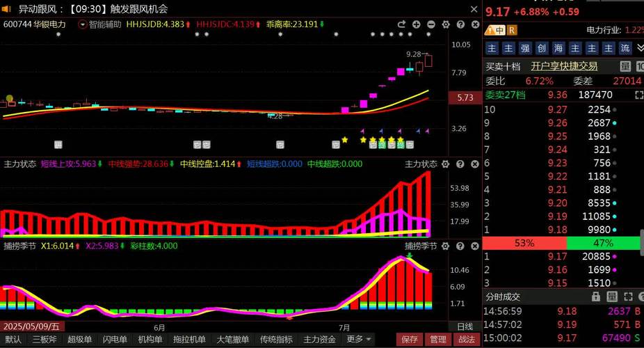The image size is (644, 348).
Task: Open main chart settings gear icon
Action: click(446, 24)
